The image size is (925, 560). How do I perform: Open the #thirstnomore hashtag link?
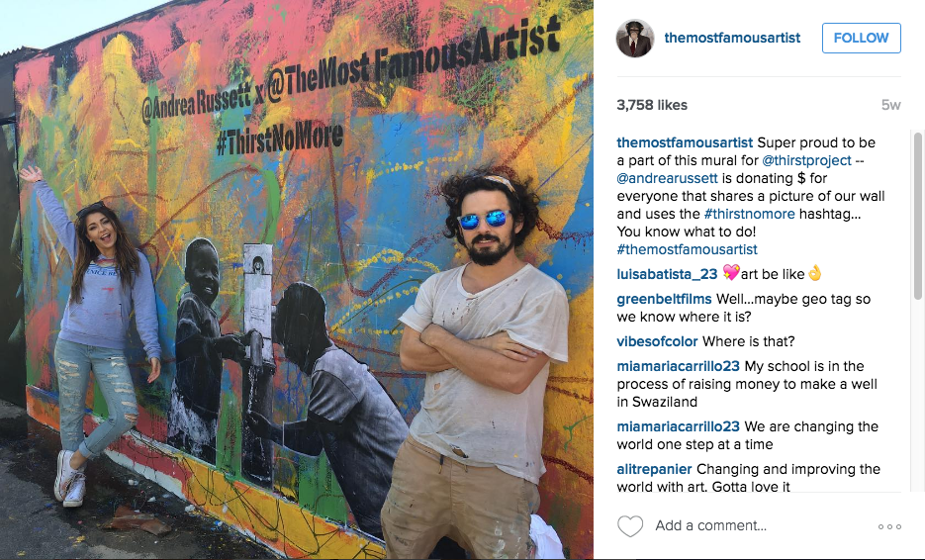pyautogui.click(x=749, y=214)
